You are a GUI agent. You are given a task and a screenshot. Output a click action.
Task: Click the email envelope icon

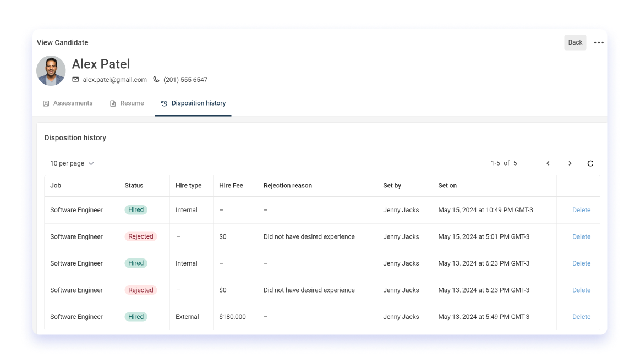[x=75, y=80]
